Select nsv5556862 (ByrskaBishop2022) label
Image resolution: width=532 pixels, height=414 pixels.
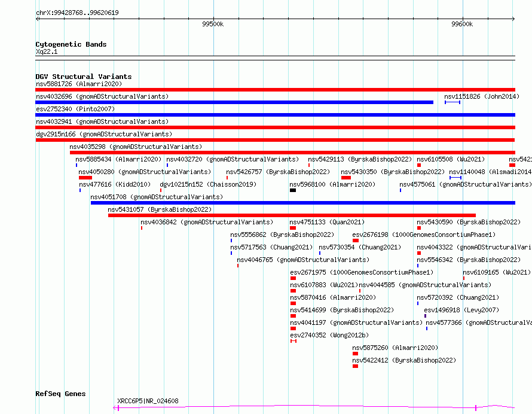pos(282,235)
